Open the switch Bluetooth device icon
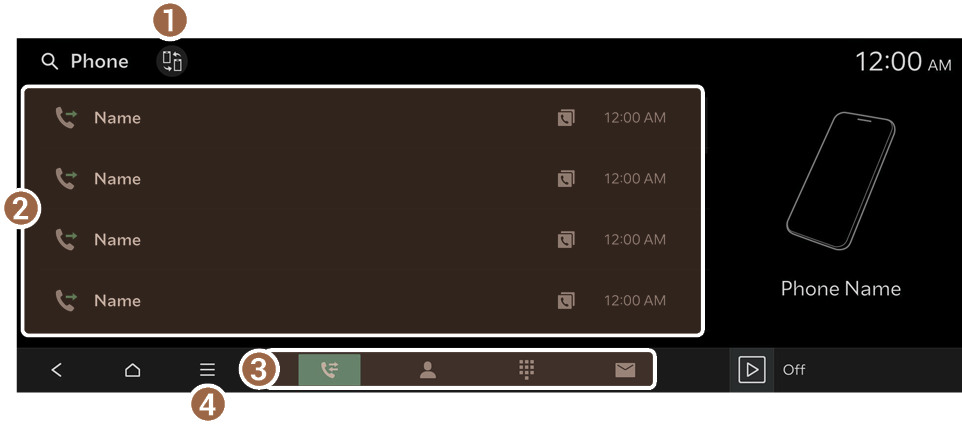The height and width of the screenshot is (429, 962). click(x=172, y=61)
